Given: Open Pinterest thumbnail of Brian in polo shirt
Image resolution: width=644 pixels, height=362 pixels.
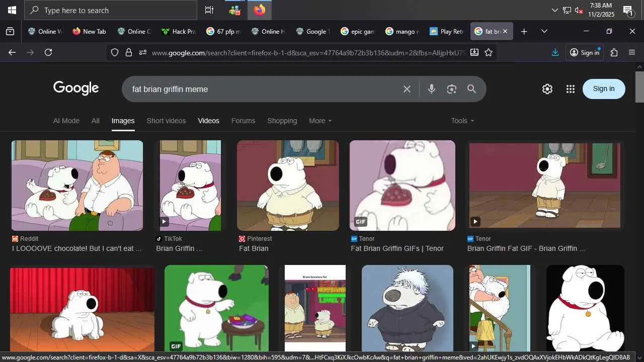Looking at the screenshot, I should (x=288, y=186).
